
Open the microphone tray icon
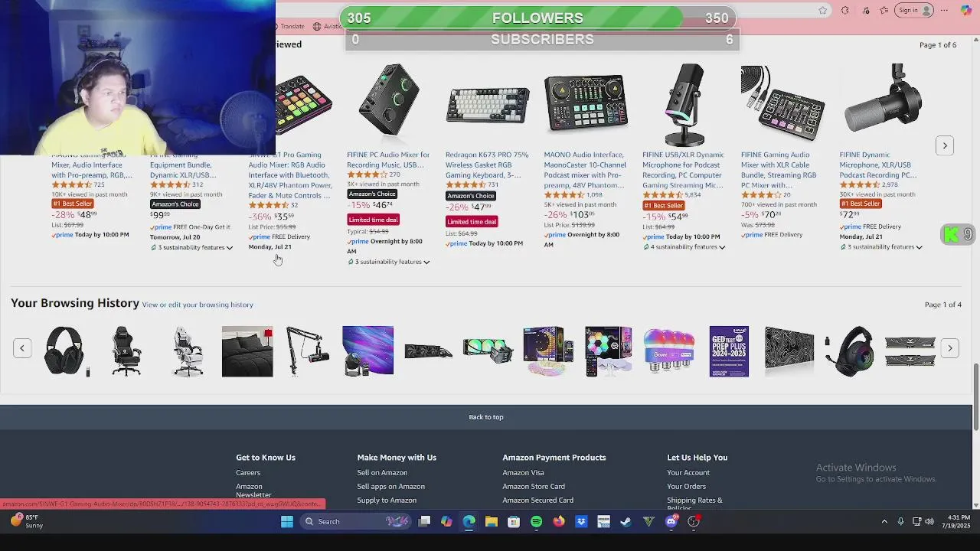pyautogui.click(x=900, y=522)
